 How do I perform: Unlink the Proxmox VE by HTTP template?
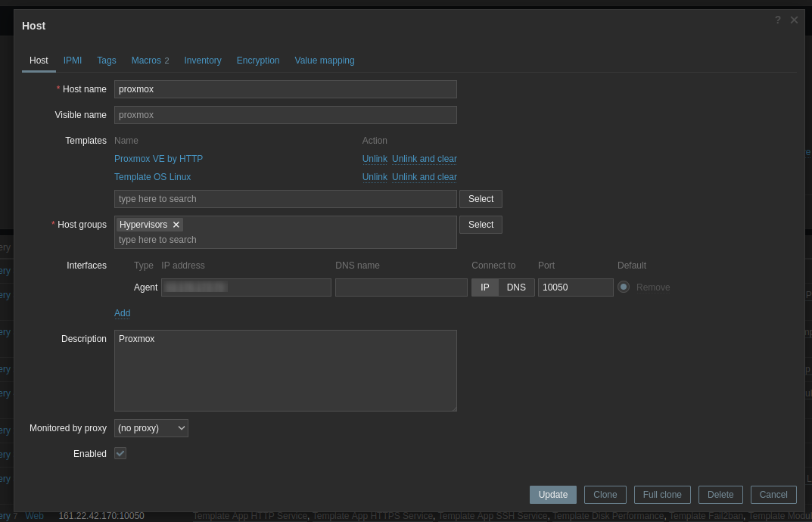pyautogui.click(x=375, y=159)
